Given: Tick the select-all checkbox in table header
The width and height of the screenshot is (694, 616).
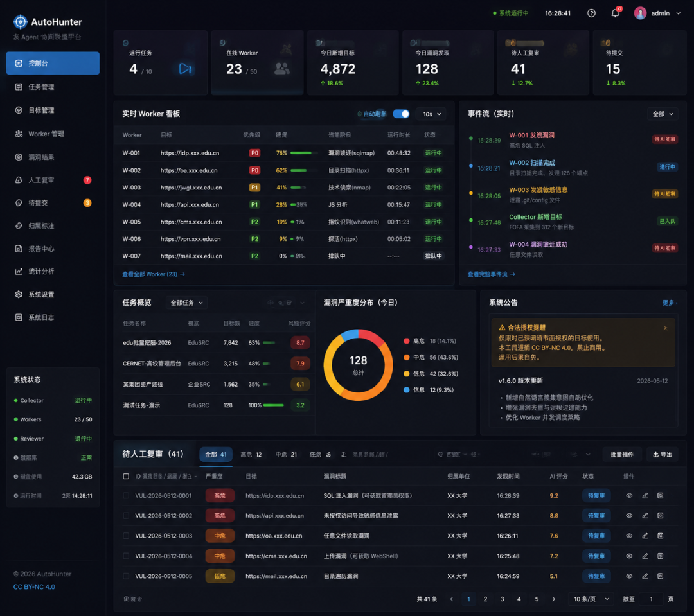Looking at the screenshot, I should coord(126,476).
